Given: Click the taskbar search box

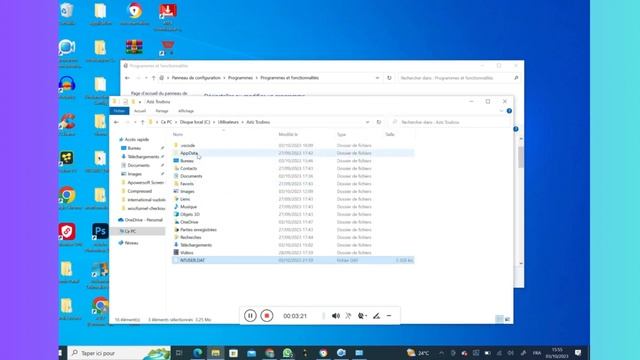Looking at the screenshot, I should [120, 353].
